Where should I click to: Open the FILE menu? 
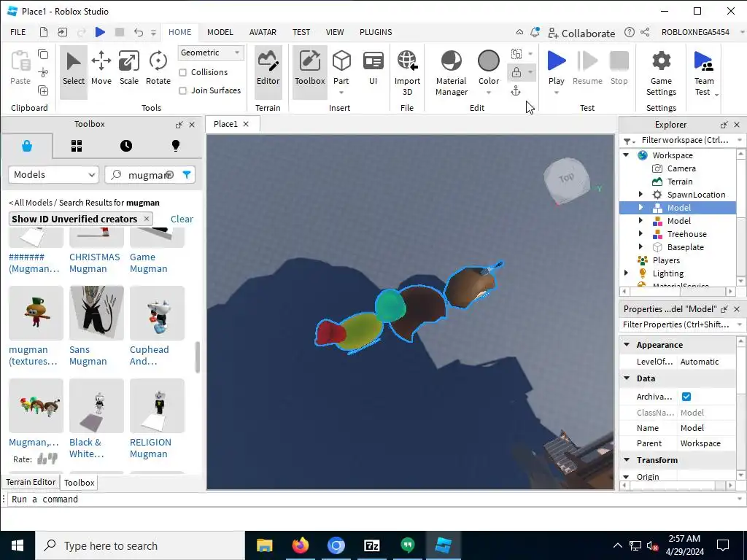pyautogui.click(x=18, y=32)
